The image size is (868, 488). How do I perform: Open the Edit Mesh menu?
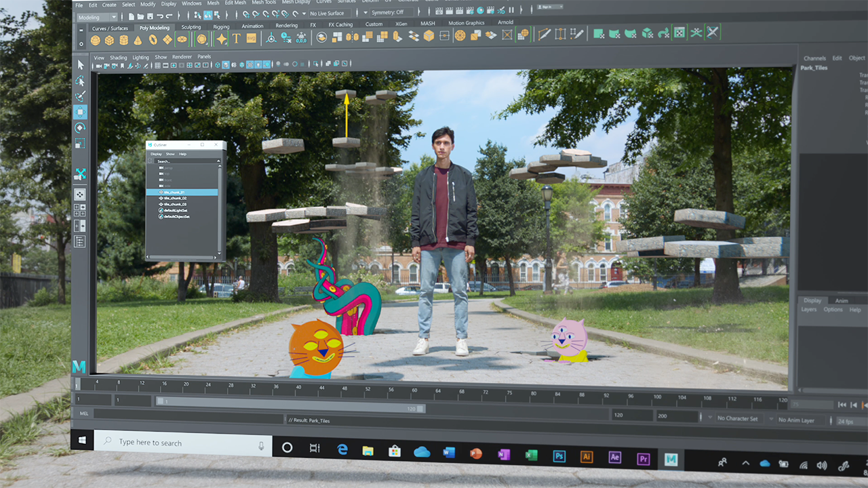point(235,3)
